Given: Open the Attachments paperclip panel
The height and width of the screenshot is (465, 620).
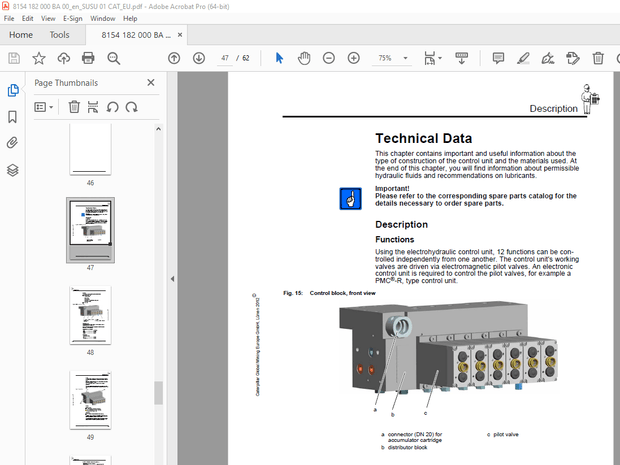Looking at the screenshot, I should [13, 143].
